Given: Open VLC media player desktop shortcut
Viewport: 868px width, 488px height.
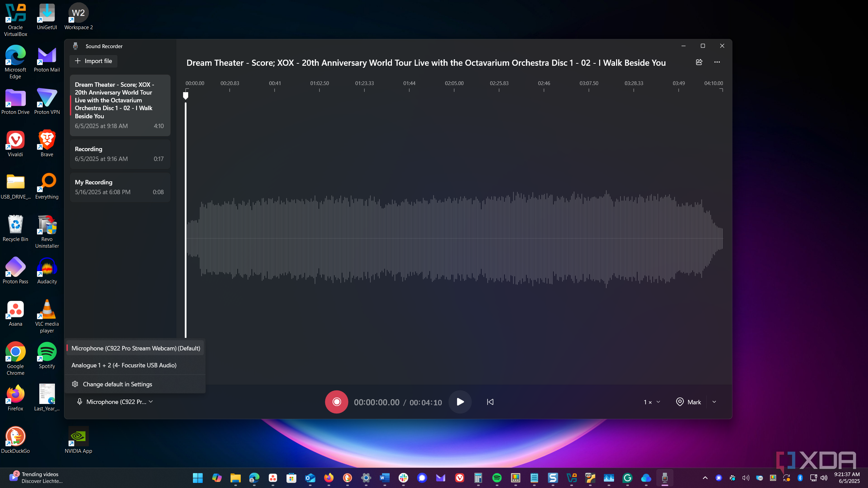Looking at the screenshot, I should 47,316.
